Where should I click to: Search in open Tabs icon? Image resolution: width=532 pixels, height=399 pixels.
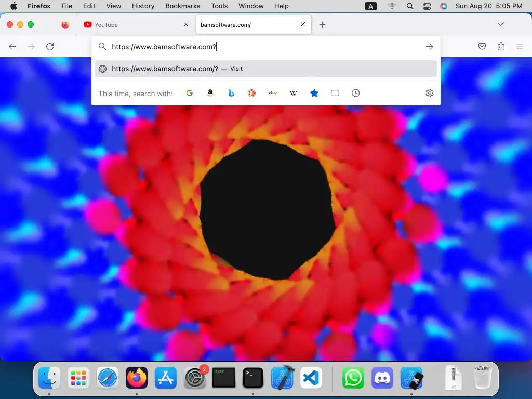click(335, 93)
